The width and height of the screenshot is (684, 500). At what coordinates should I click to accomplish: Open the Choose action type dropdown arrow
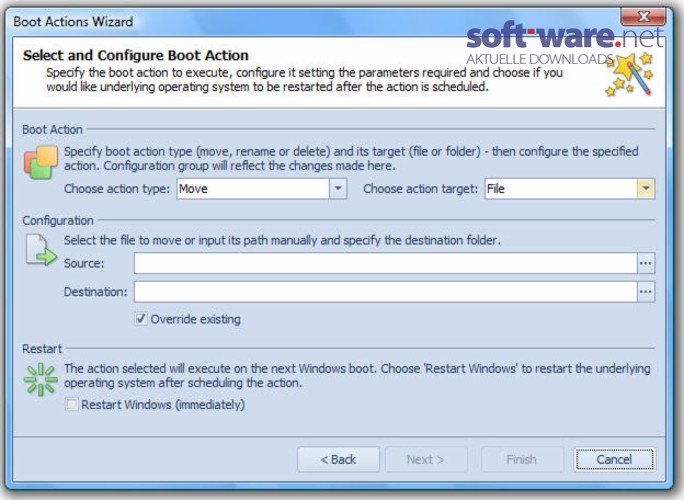(x=338, y=188)
